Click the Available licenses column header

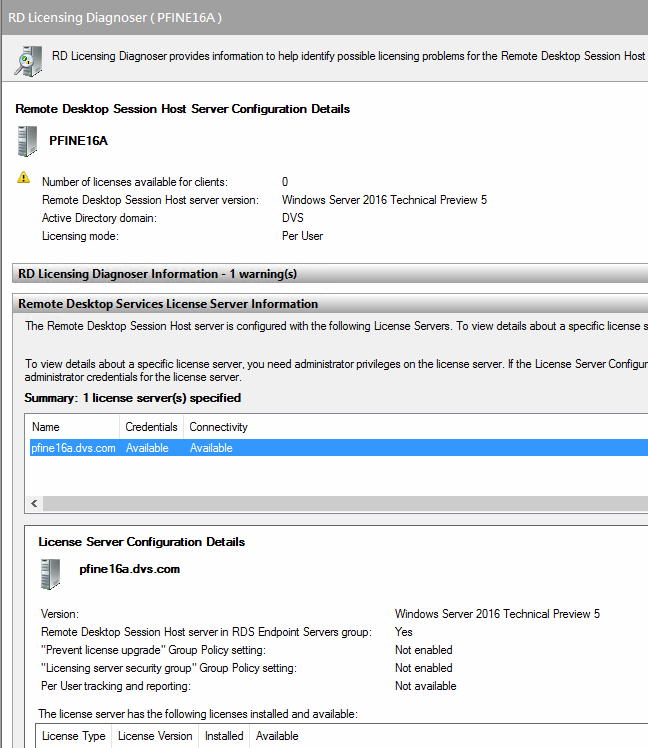click(277, 736)
